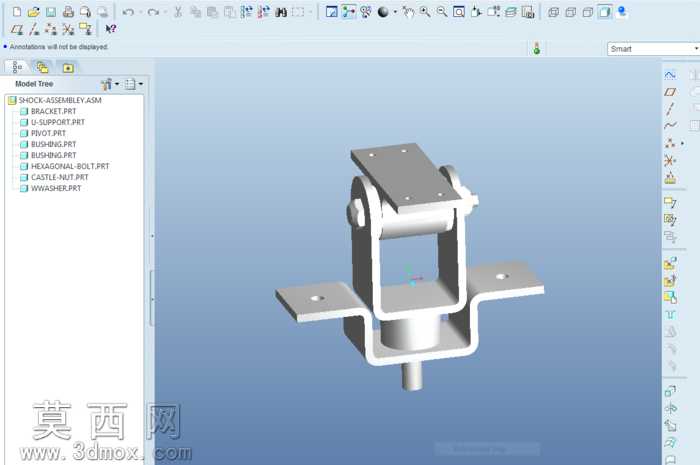Select HEXAGONAL-BOLT.PRT in the model tree
The height and width of the screenshot is (465, 700).
click(x=70, y=166)
